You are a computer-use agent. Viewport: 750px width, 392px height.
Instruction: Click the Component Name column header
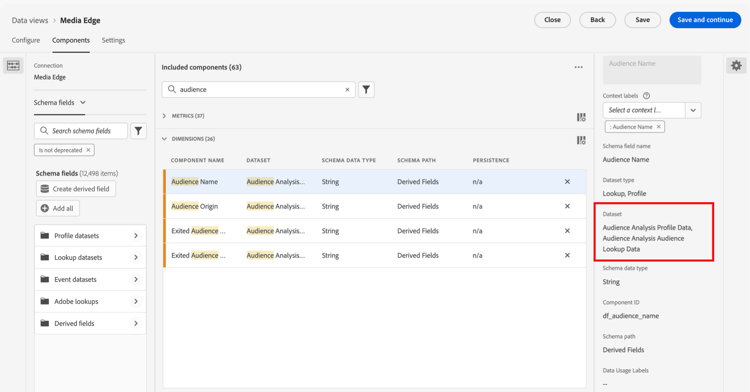tap(198, 160)
